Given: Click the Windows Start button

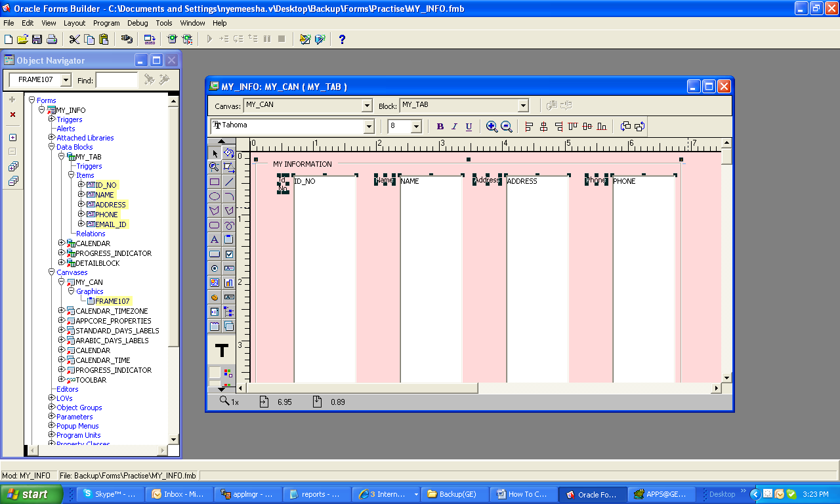Looking at the screenshot, I should tap(31, 494).
